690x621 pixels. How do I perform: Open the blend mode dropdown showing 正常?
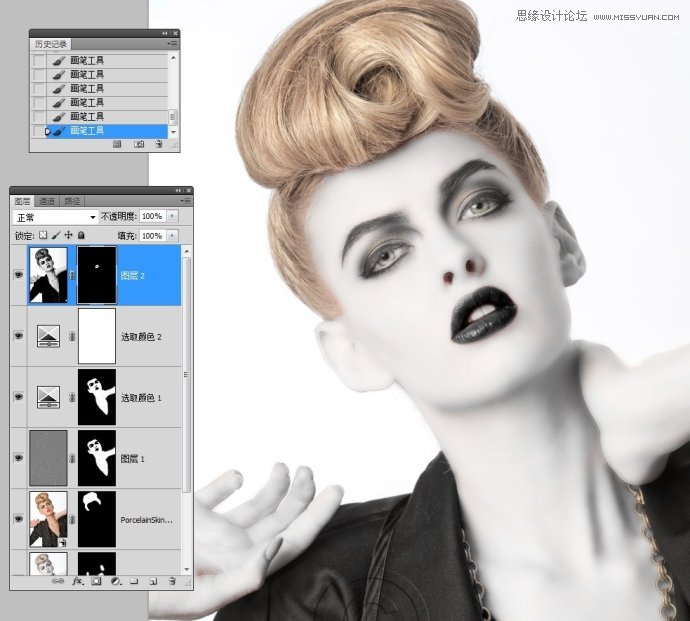[55, 216]
